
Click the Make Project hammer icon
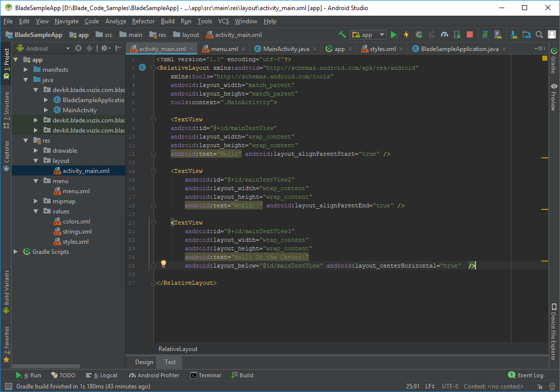pyautogui.click(x=342, y=34)
